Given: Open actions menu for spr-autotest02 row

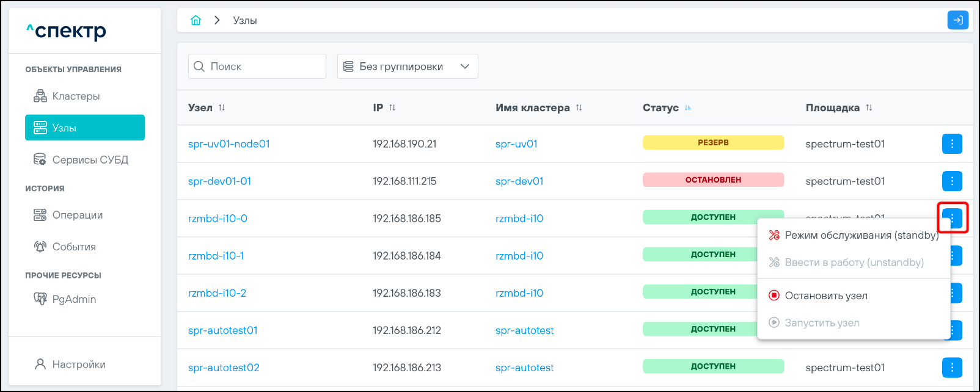Looking at the screenshot, I should tap(952, 368).
